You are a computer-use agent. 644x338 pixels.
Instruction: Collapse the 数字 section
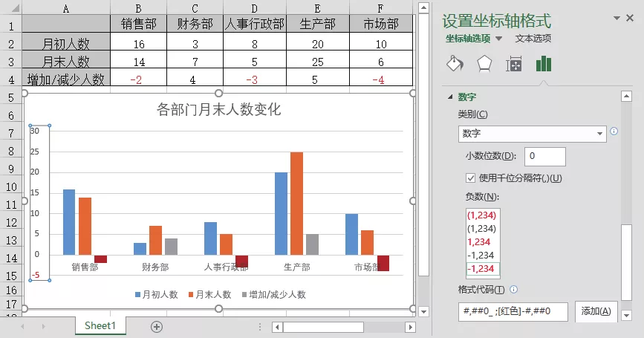click(450, 97)
